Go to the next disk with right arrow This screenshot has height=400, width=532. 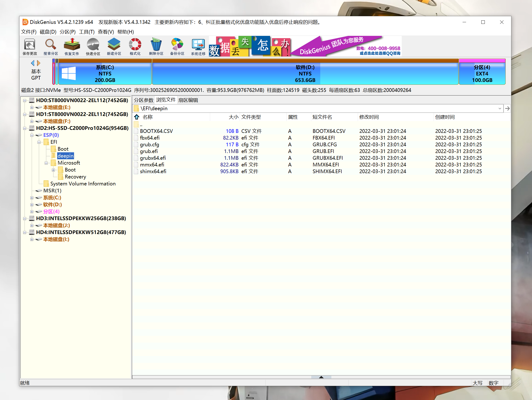click(x=39, y=63)
